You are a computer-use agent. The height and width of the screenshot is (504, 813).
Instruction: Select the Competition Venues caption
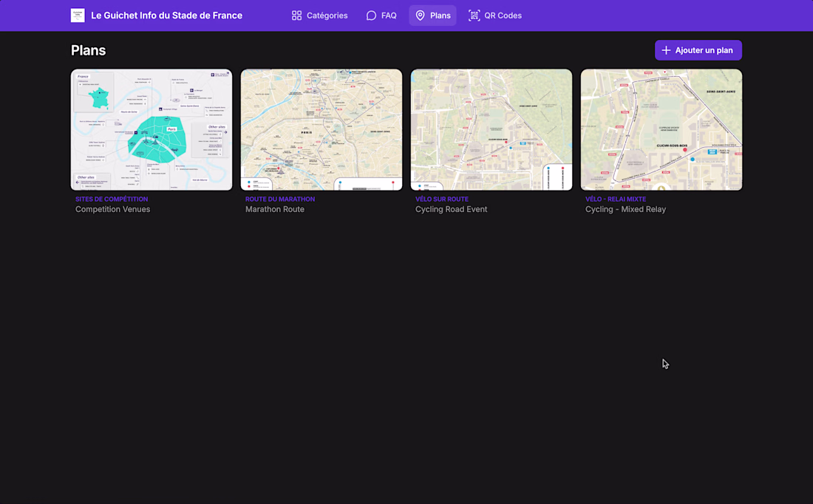112,209
